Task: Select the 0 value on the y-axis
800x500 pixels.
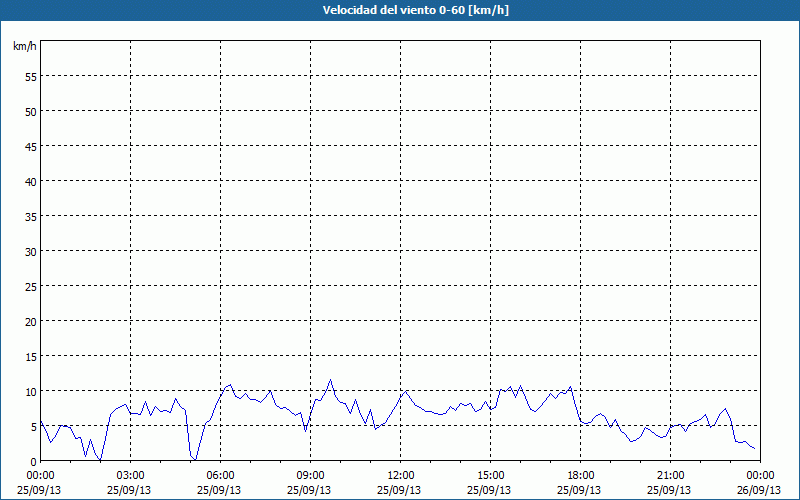Action: click(x=34, y=462)
